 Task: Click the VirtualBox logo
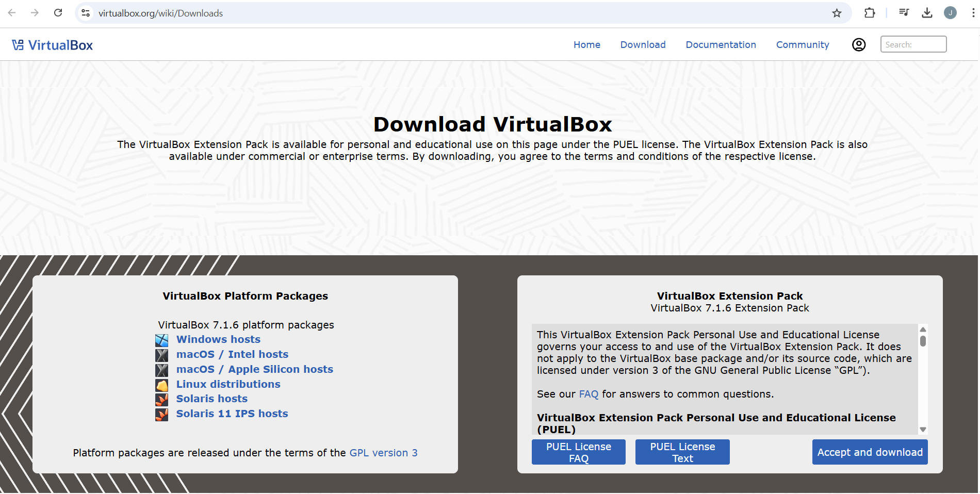coord(53,45)
